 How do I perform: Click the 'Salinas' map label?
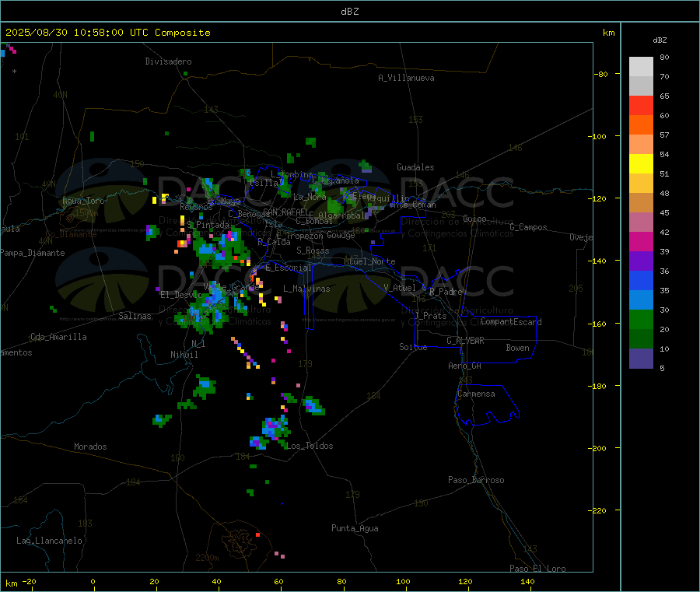click(x=135, y=316)
